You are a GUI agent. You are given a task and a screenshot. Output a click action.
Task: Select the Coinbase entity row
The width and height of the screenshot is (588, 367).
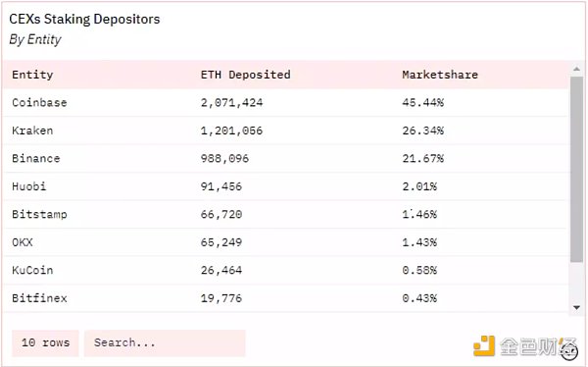tap(285, 103)
